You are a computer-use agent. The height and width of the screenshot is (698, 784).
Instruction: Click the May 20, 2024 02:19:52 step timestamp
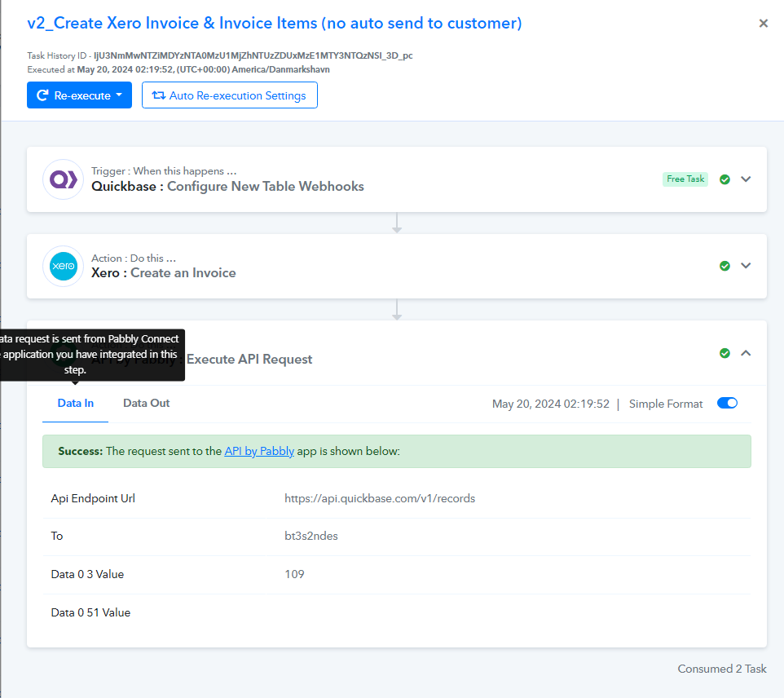550,404
